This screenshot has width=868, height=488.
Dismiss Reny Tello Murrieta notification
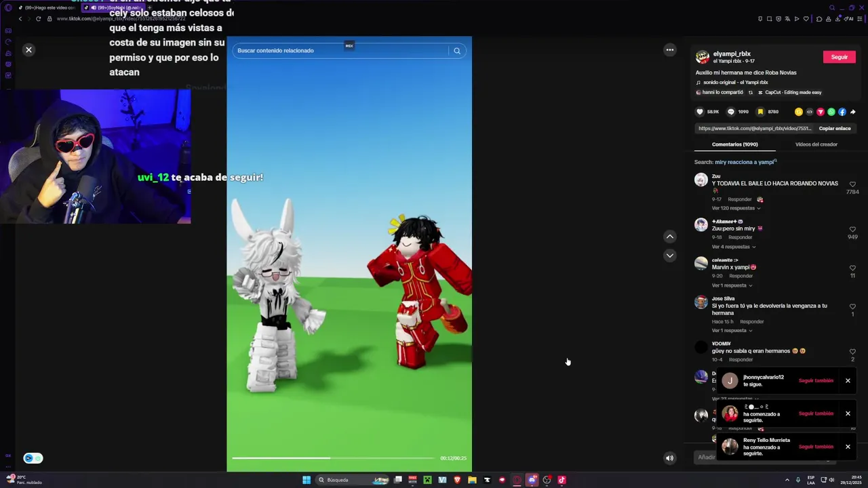[848, 447]
